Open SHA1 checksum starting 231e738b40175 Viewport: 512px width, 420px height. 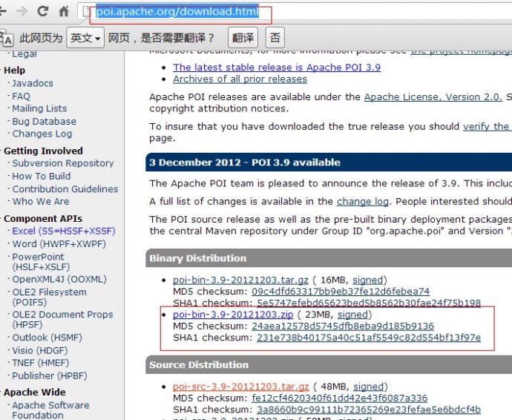(369, 338)
